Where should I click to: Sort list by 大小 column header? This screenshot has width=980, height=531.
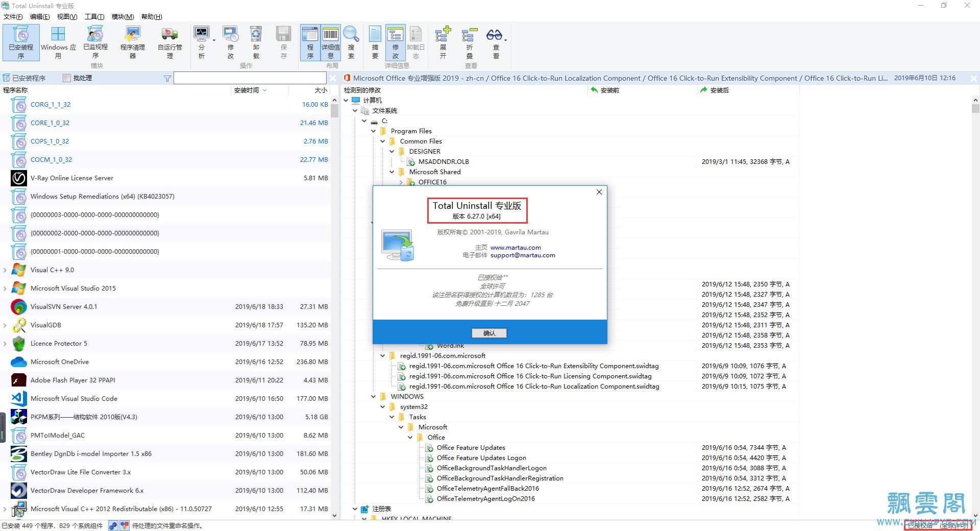pos(310,90)
